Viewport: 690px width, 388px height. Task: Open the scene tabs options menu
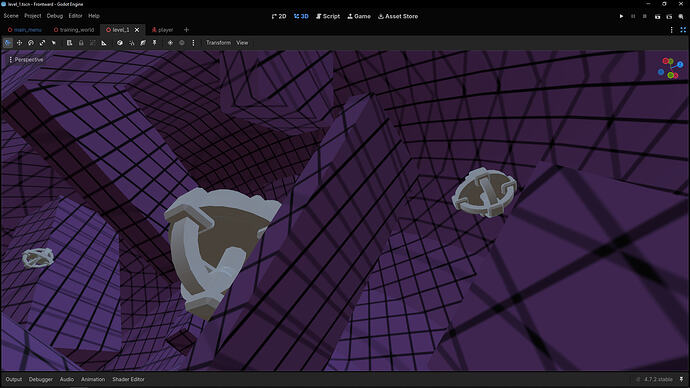pyautogui.click(x=672, y=30)
